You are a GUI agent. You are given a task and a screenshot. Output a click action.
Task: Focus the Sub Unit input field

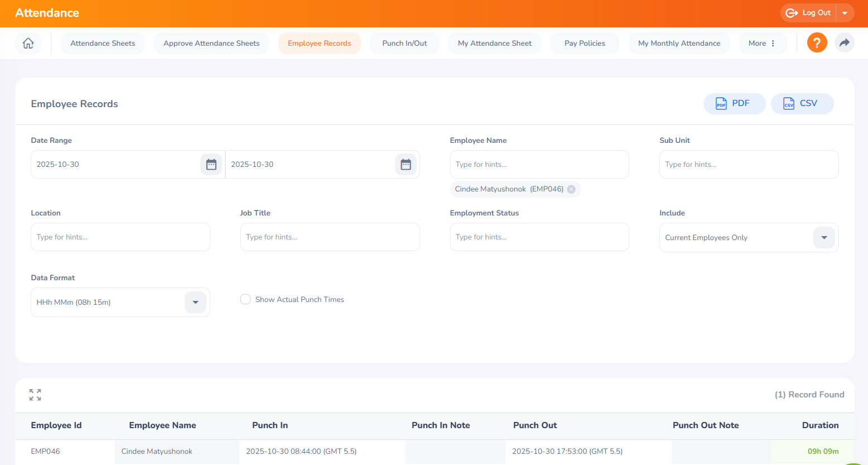click(748, 165)
